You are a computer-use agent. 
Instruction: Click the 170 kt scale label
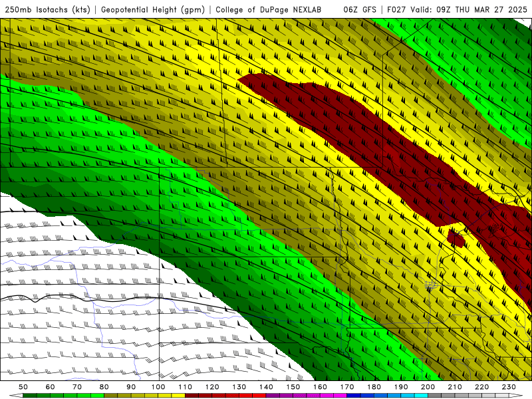coord(346,387)
